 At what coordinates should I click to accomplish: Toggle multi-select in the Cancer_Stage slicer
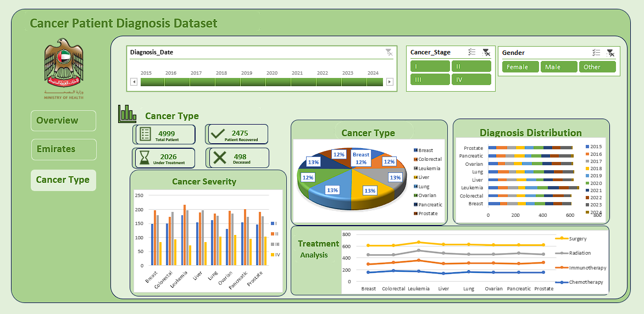[472, 52]
